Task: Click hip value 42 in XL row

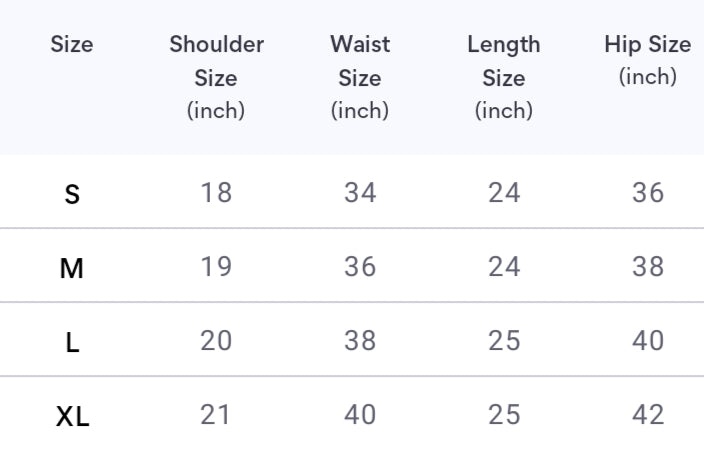Action: coord(648,414)
